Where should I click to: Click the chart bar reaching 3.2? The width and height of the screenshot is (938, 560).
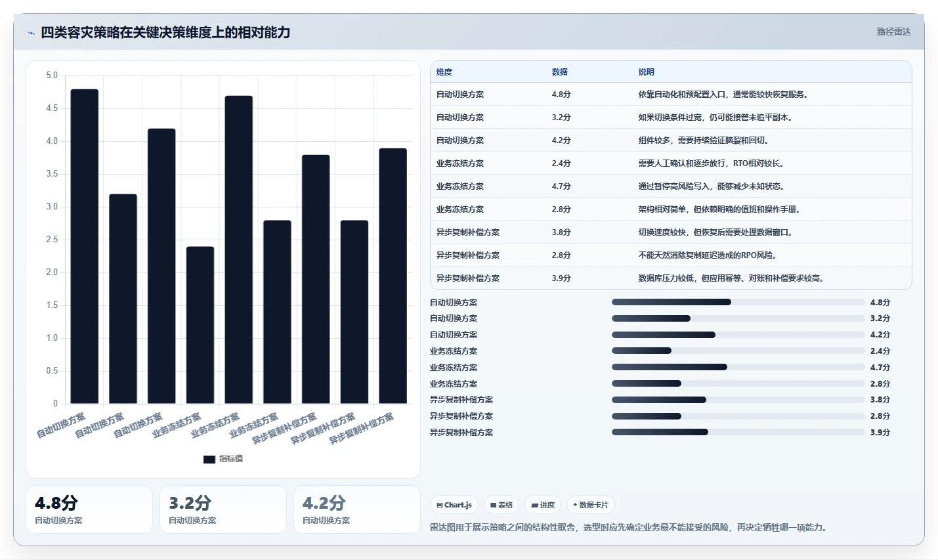123,299
